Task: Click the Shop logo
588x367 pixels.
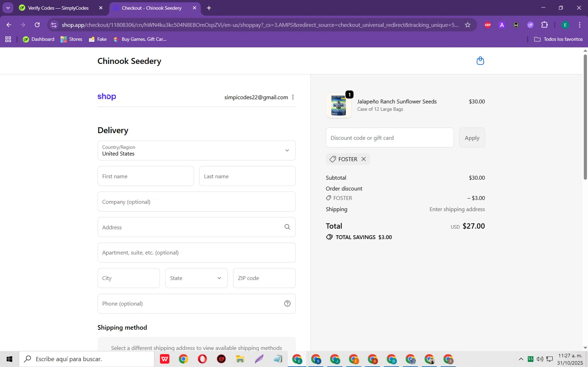Action: tap(107, 97)
